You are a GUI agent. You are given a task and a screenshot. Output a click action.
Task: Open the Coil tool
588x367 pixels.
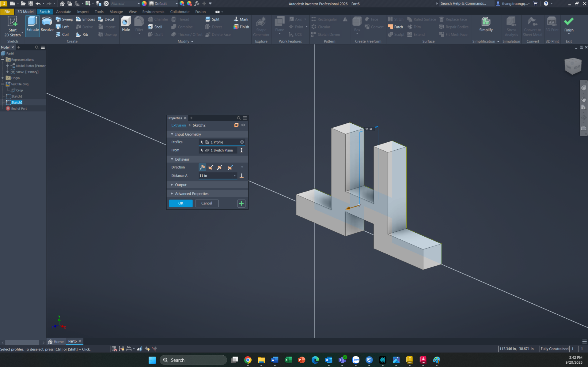pos(62,35)
